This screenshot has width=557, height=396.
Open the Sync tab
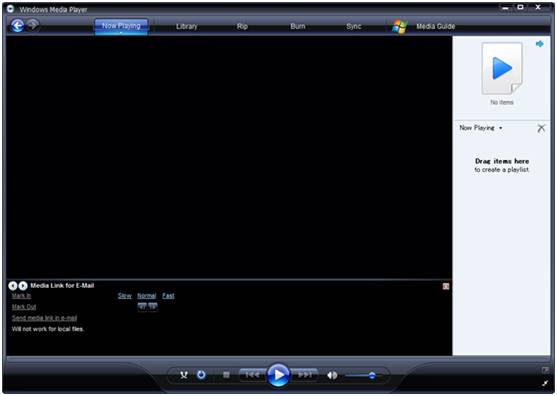[x=354, y=26]
